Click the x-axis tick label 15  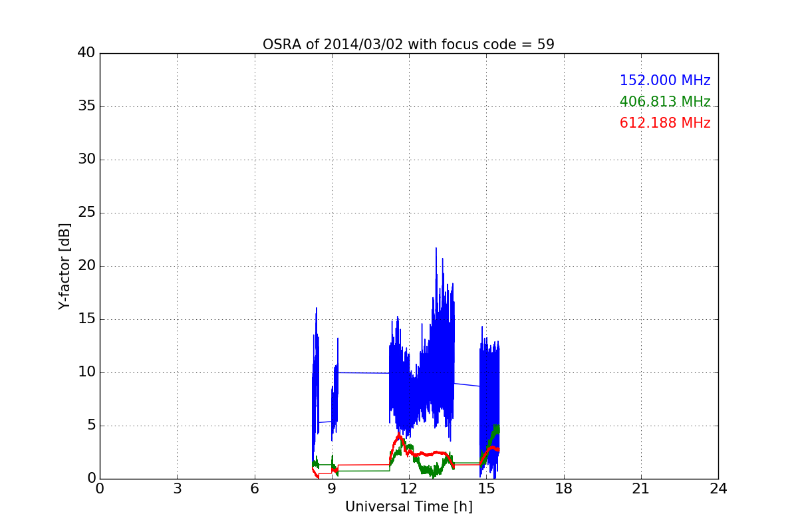[486, 489]
